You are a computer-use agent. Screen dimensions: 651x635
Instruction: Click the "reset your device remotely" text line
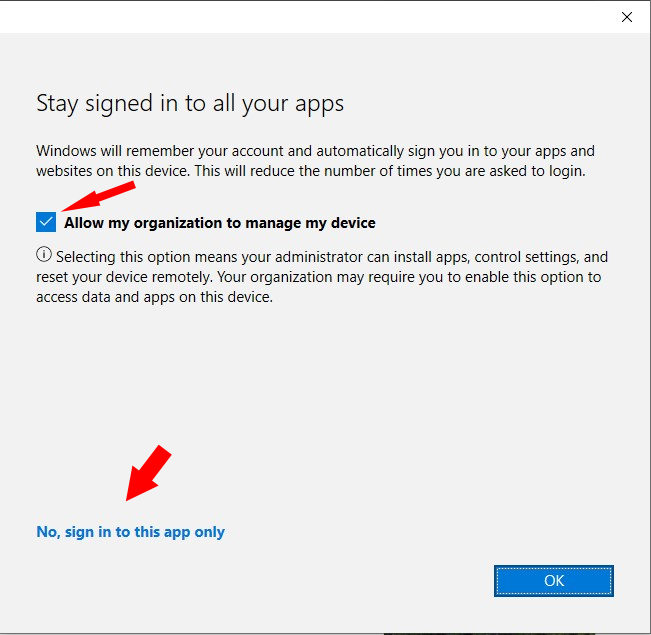coord(320,277)
